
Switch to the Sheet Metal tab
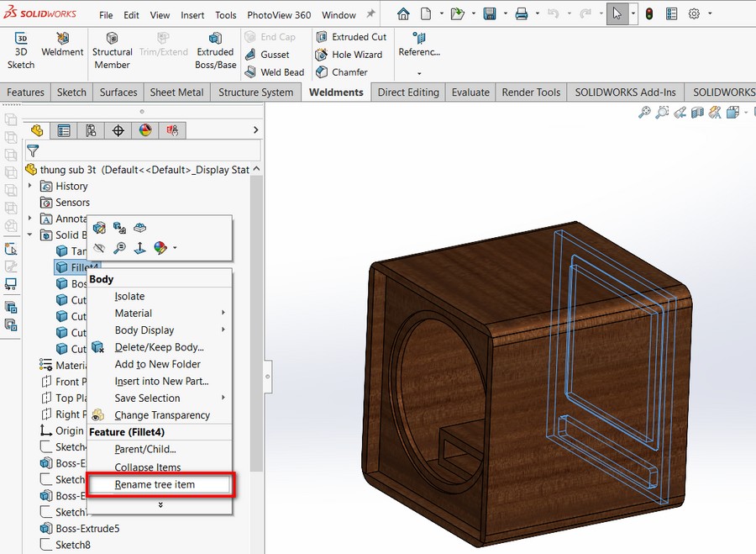click(x=176, y=92)
